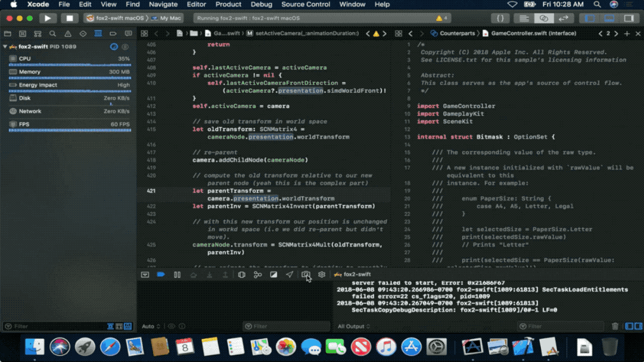Click the warning count in activity bar
The height and width of the screenshot is (362, 644).
tap(441, 18)
